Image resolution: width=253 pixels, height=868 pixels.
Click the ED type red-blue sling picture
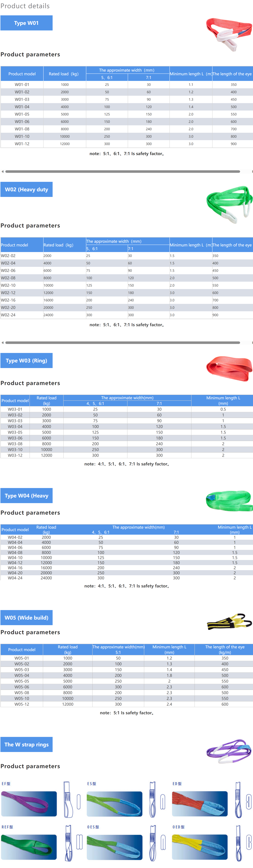pyautogui.click(x=200, y=804)
